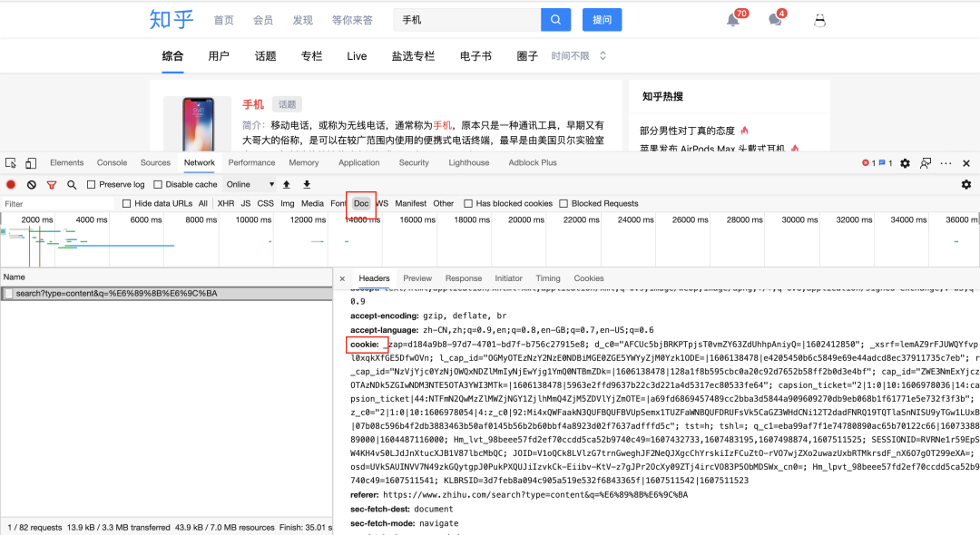Click the Filter text input
This screenshot has height=535, width=980.
(x=57, y=203)
